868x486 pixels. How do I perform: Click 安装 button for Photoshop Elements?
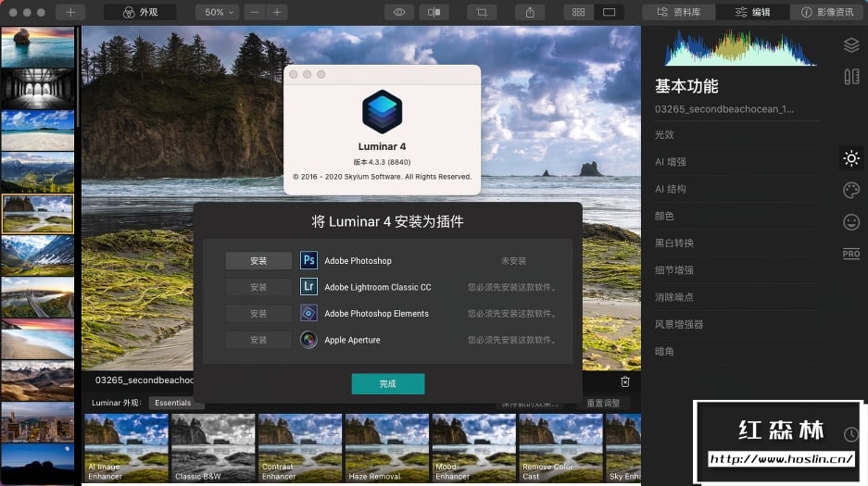[258, 314]
